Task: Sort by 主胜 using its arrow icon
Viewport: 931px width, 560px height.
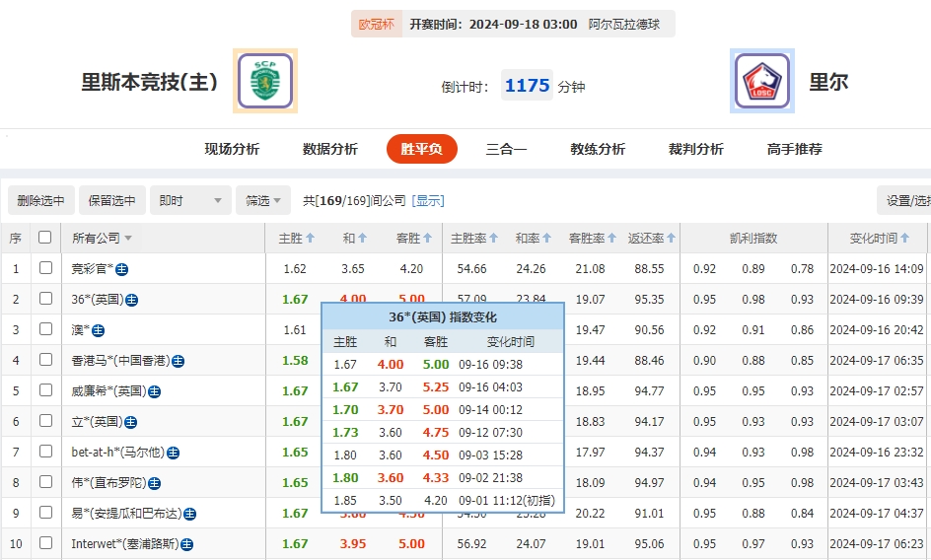Action: (x=311, y=239)
